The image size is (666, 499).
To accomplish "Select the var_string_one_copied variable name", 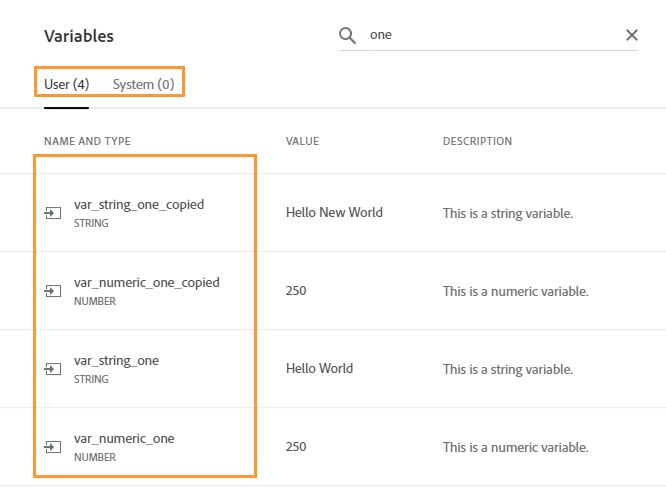I will click(x=139, y=204).
